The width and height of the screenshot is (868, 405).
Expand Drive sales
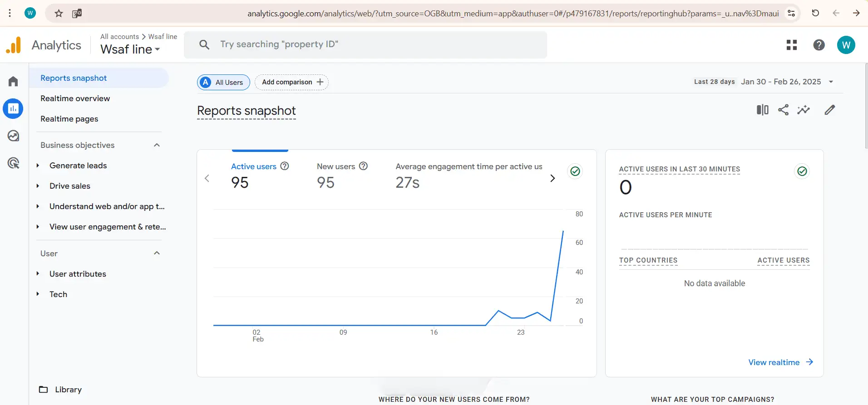pyautogui.click(x=38, y=186)
